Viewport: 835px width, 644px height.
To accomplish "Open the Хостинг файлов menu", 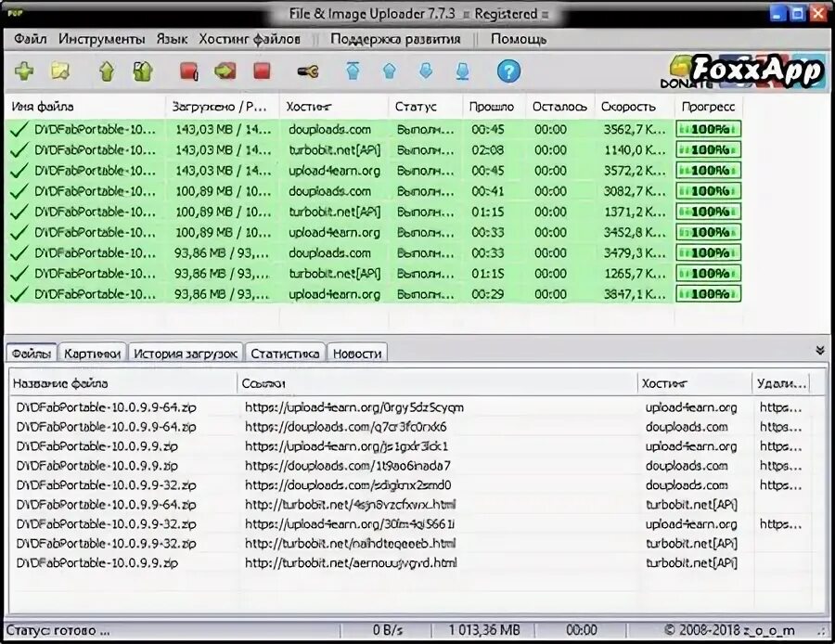I will coord(250,39).
